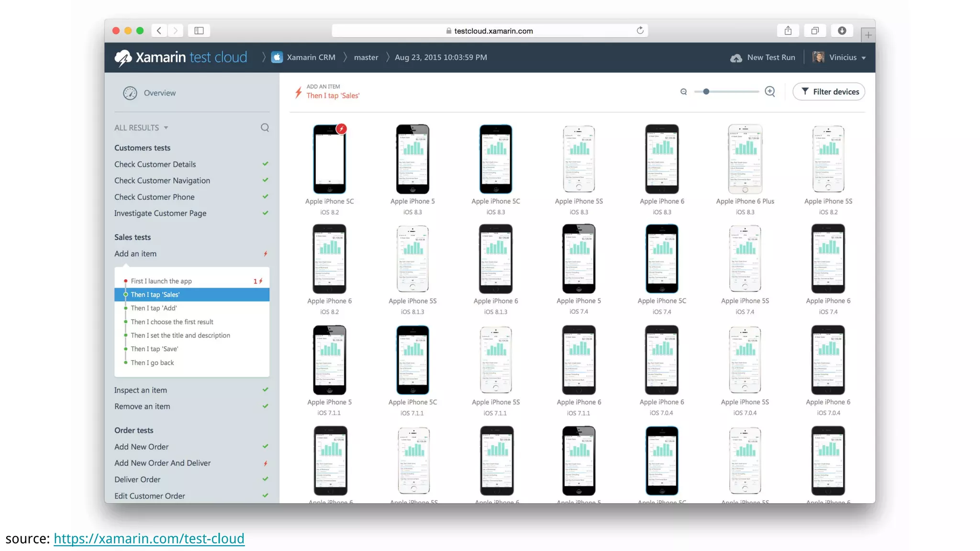Screen dimensions: 980x551
Task: Select step Then I tap 'Save'
Action: tap(192, 349)
